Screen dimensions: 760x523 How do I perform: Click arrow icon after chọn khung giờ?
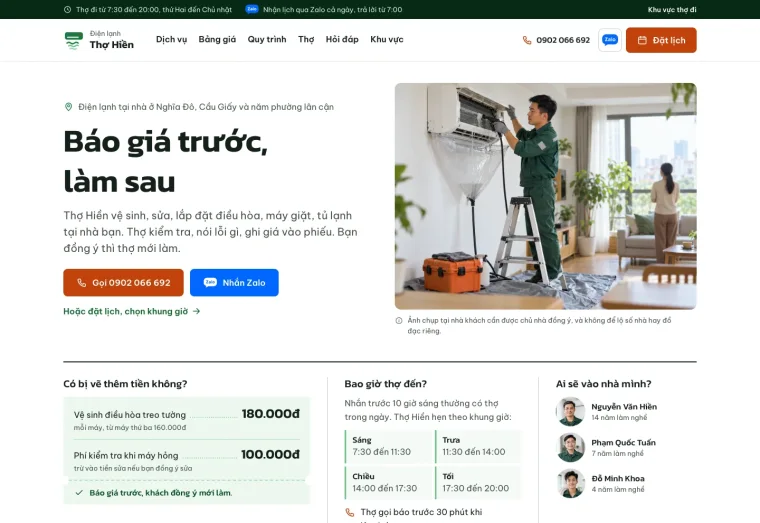pos(196,311)
